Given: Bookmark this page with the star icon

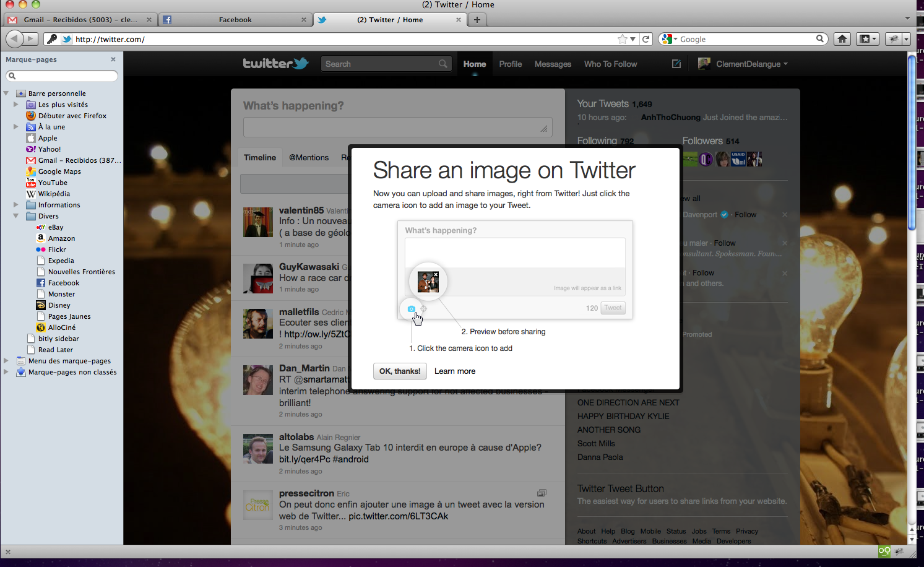Looking at the screenshot, I should click(622, 39).
